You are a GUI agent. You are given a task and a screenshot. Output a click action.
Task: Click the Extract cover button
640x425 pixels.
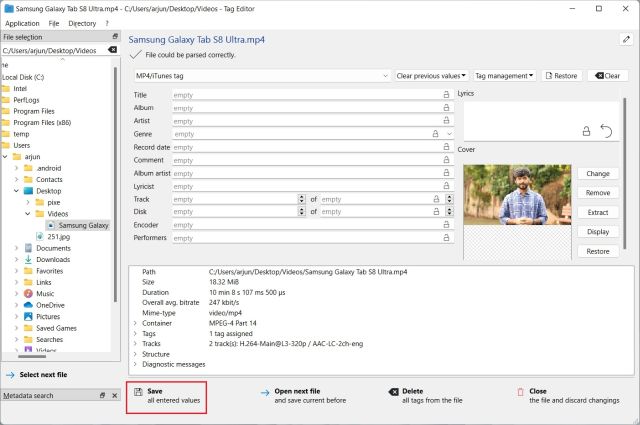(x=597, y=212)
